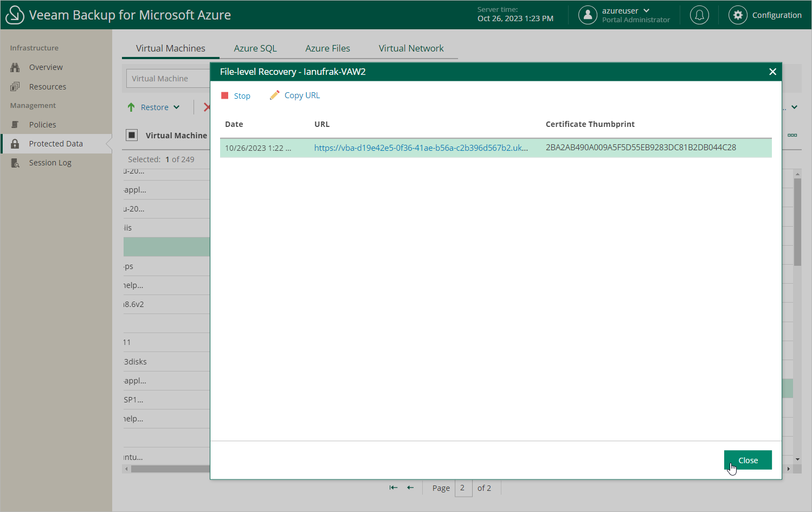Select Protected Data in the sidebar

tap(56, 144)
